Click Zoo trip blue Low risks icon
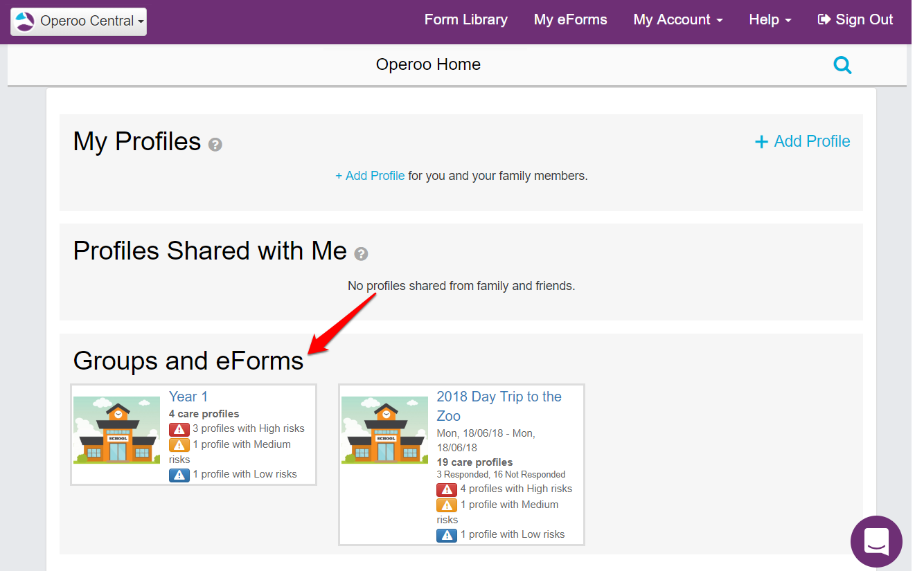 (x=447, y=535)
